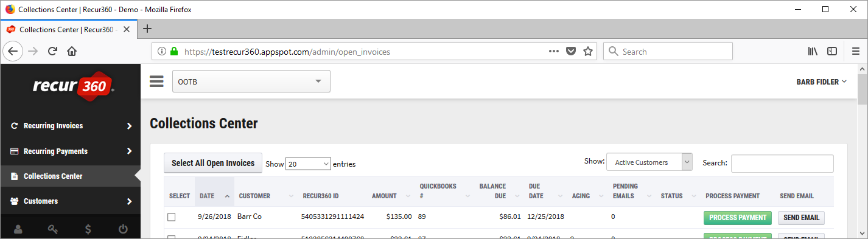Click power logout icon in sidebar
Screen dimensions: 868x239
(x=123, y=229)
